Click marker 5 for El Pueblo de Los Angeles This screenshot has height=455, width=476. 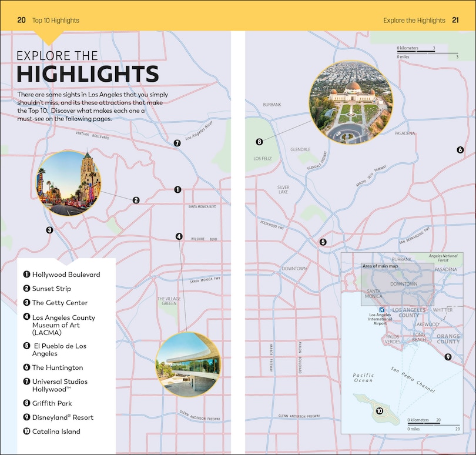[323, 241]
